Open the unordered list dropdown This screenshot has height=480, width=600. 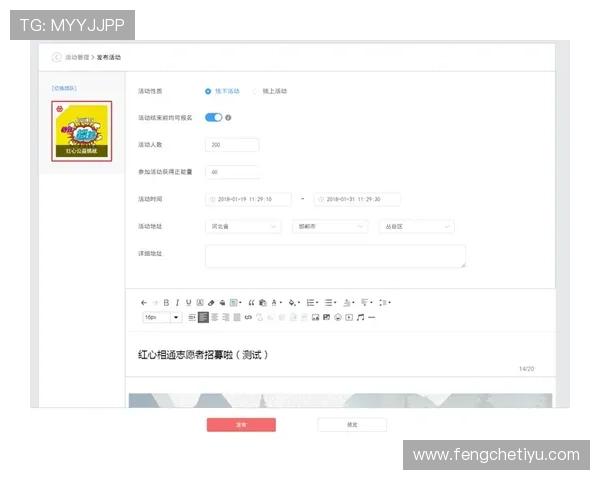tap(330, 303)
